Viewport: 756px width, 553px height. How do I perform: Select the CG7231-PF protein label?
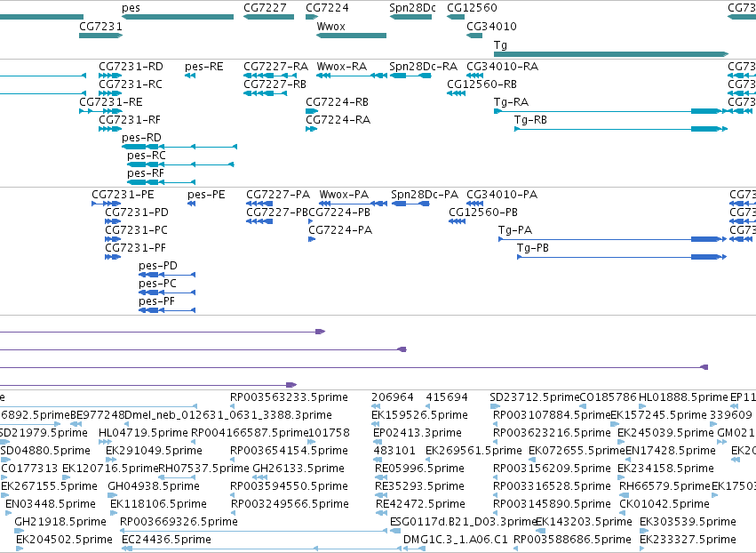[x=136, y=247]
